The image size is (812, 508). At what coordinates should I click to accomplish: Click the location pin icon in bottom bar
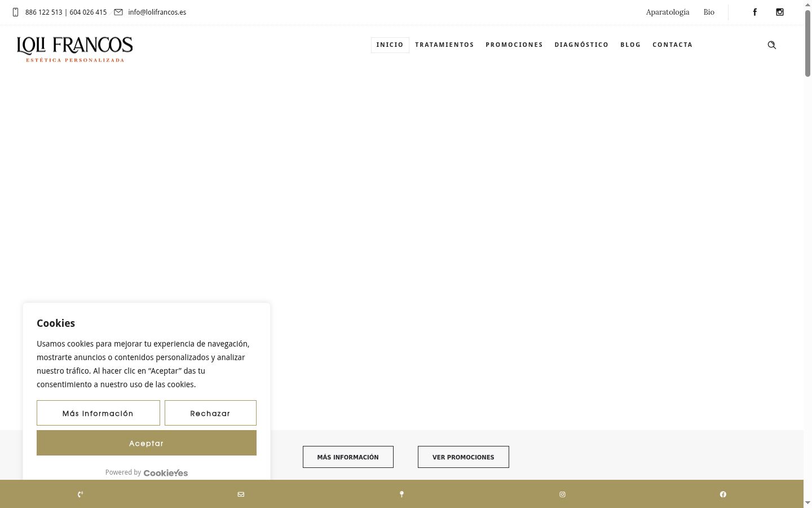401,494
